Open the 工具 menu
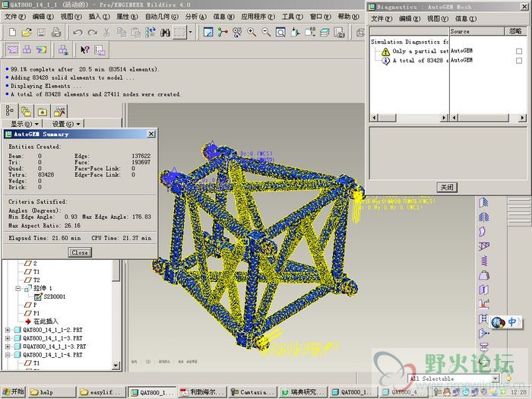 click(292, 17)
